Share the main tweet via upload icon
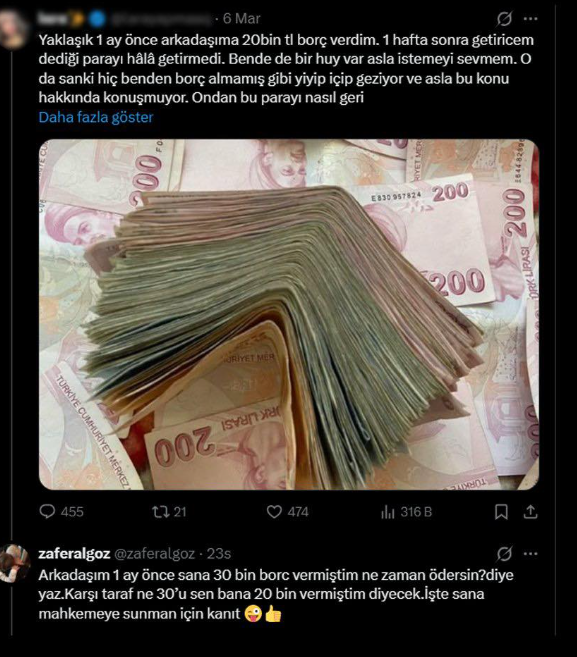Viewport: 577px width, 657px height. (530, 512)
